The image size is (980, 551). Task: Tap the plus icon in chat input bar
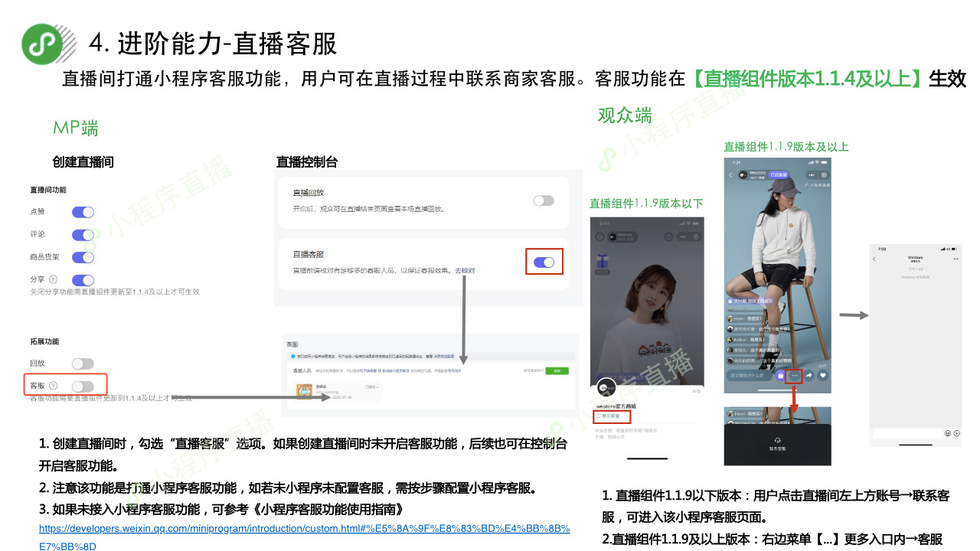(956, 433)
